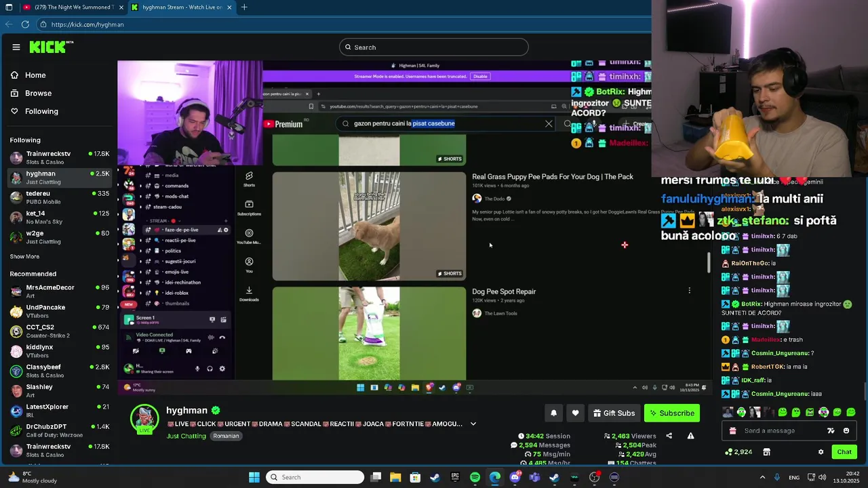Open a new browser tab

point(244,7)
